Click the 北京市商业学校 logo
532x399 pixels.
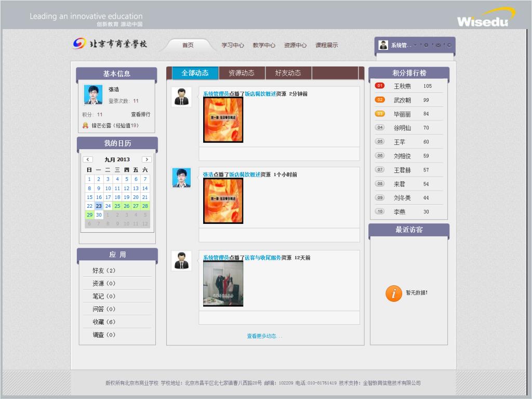pos(110,44)
